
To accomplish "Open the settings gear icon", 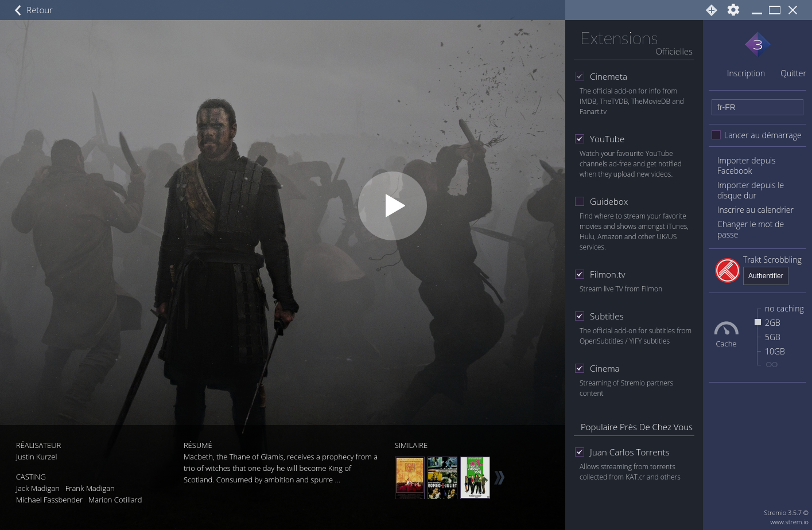I will click(733, 10).
